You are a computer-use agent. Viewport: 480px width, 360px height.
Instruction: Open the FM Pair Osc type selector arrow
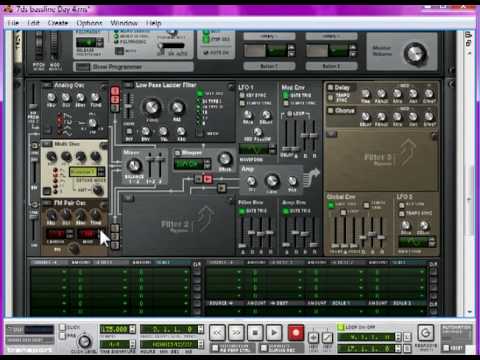[x=46, y=203]
